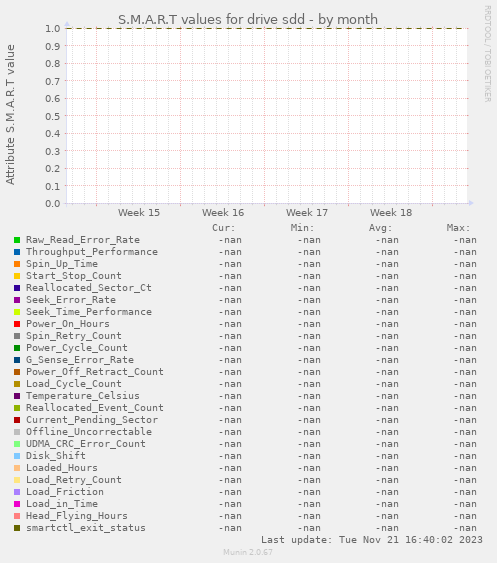Click the red Power_On_Hours legend swatch

coord(17,324)
